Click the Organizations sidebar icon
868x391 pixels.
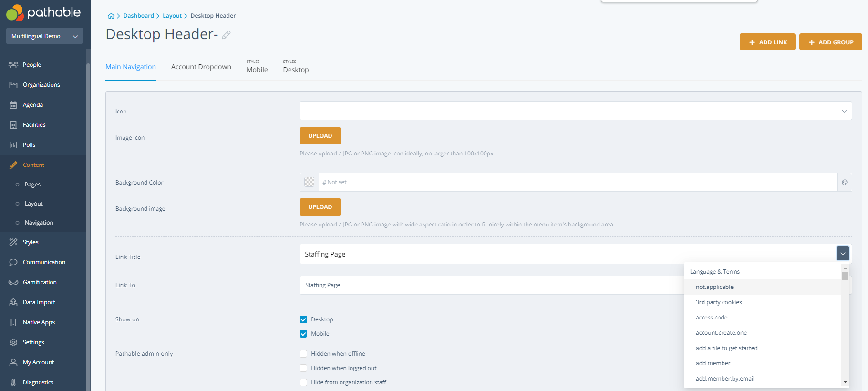(x=13, y=85)
